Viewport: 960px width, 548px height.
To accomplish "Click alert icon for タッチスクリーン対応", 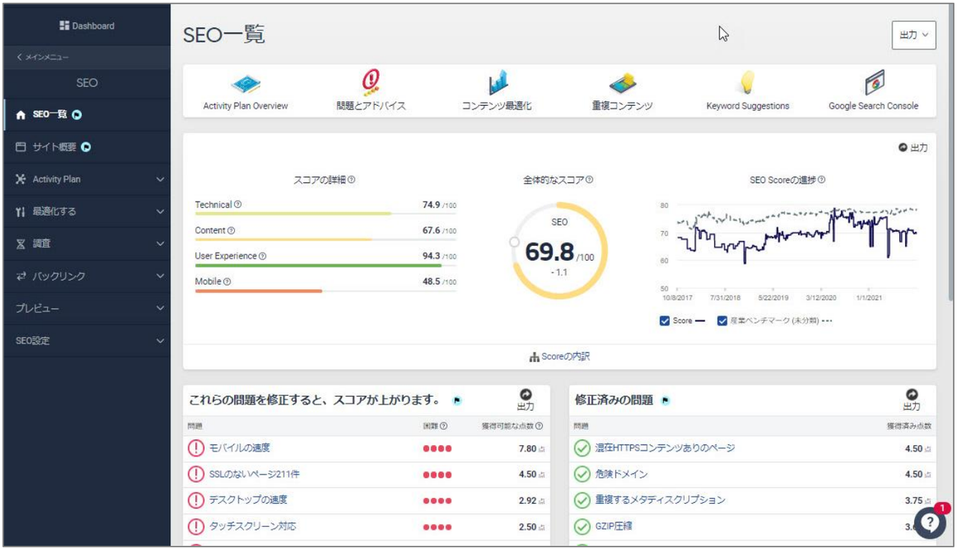I will pyautogui.click(x=196, y=527).
